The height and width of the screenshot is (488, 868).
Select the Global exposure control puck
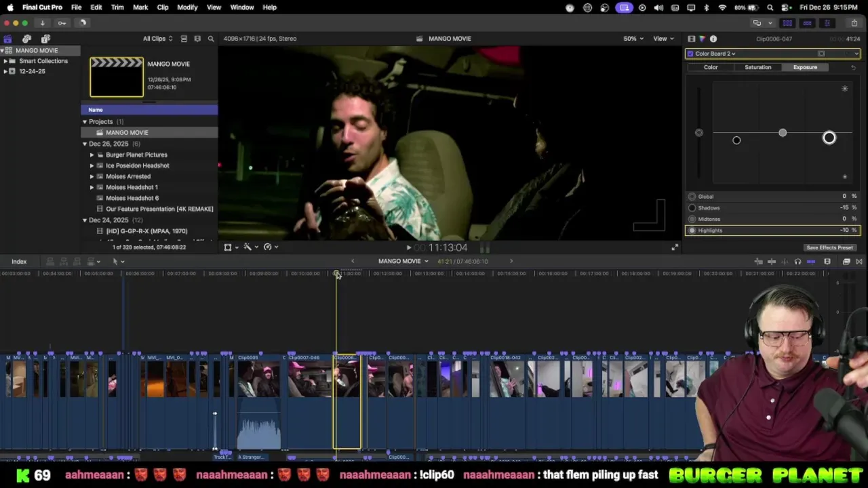[x=699, y=133]
